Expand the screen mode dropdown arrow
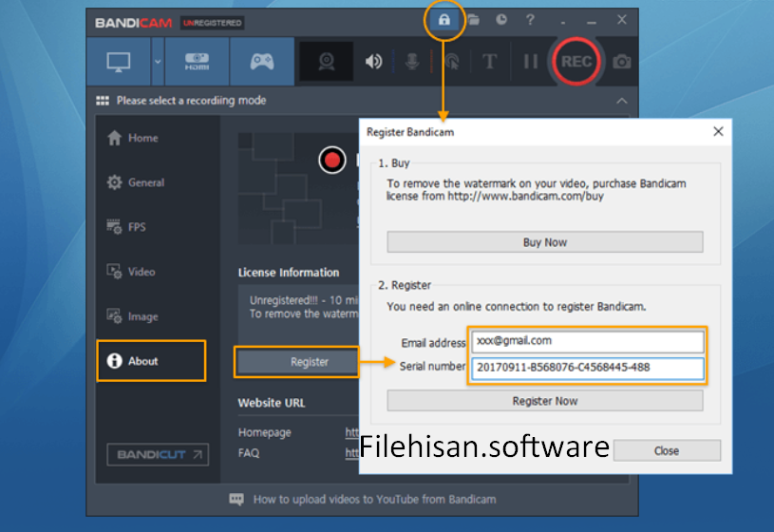 tap(158, 62)
